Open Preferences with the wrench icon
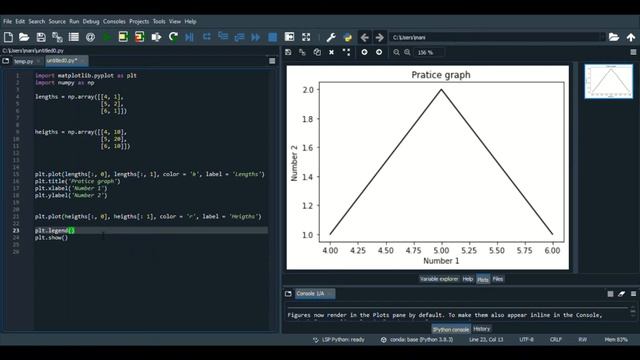 [x=331, y=37]
